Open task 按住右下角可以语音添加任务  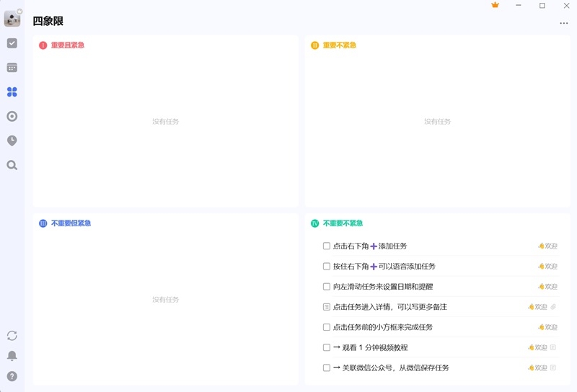(x=384, y=266)
